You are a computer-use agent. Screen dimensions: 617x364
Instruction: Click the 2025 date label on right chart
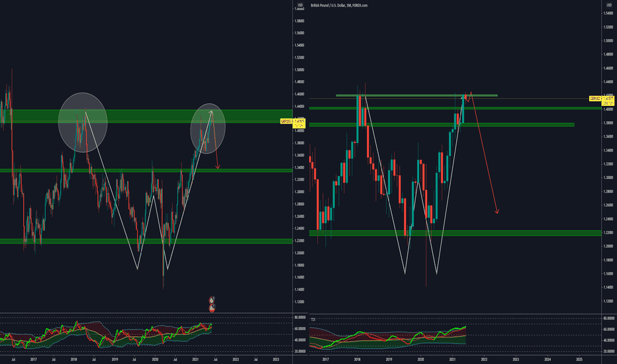click(x=579, y=359)
